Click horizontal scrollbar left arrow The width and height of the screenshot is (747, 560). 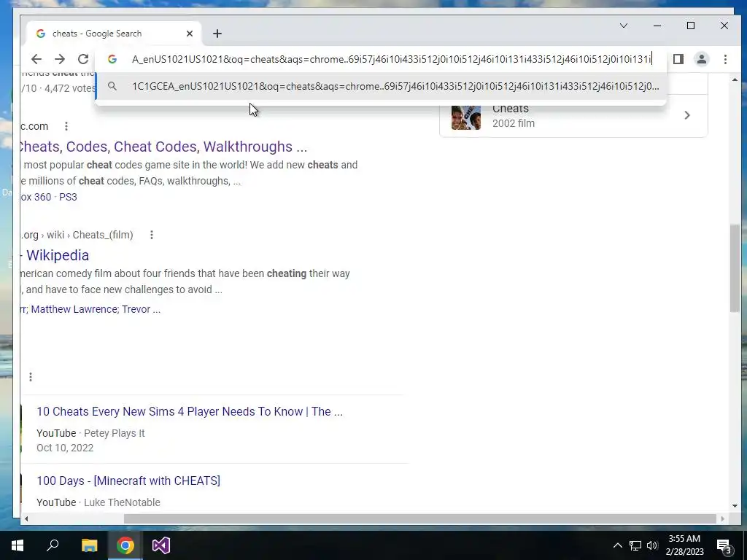[x=26, y=518]
